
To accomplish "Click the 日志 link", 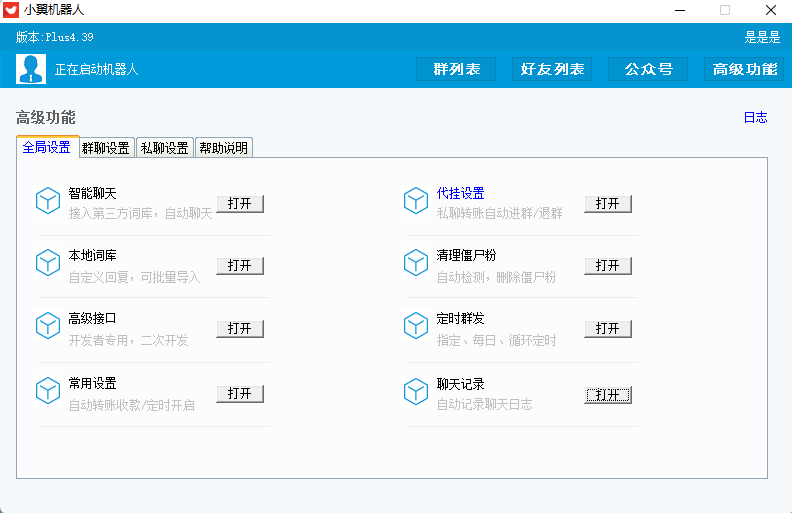I will [755, 117].
